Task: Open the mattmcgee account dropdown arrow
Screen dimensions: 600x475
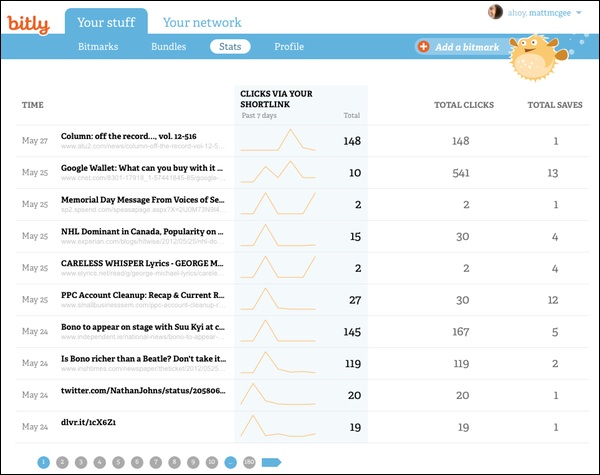Action: click(579, 13)
